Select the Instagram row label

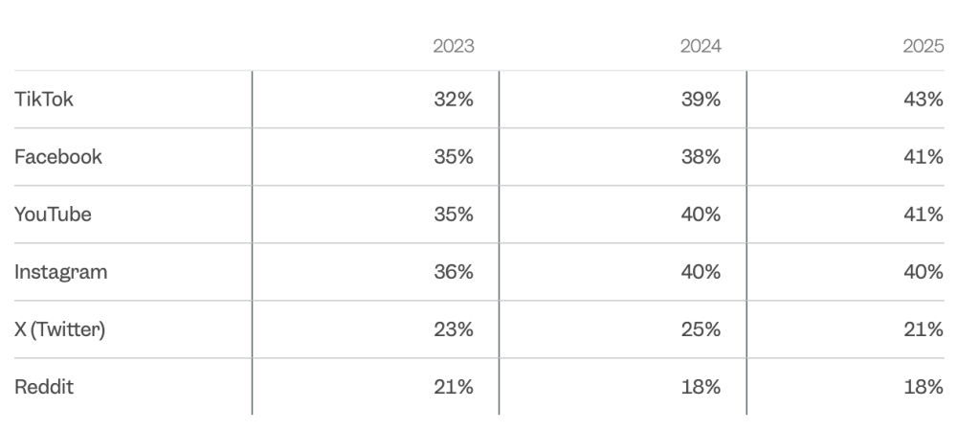[61, 272]
